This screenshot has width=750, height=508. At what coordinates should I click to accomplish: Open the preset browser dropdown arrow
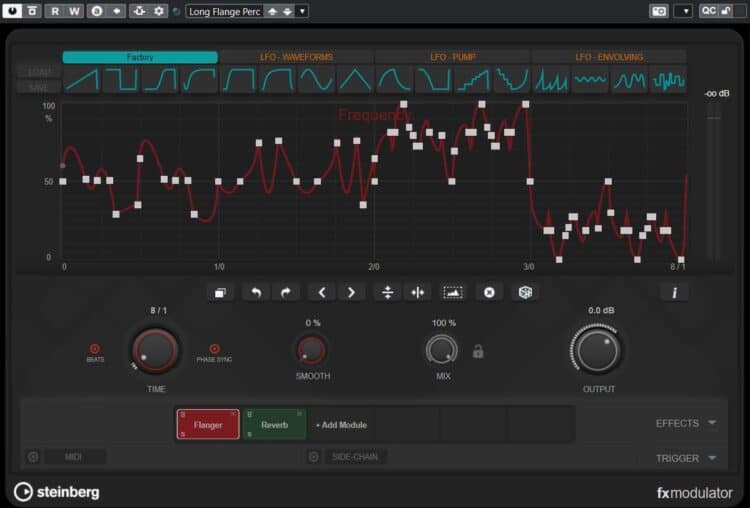click(x=302, y=11)
